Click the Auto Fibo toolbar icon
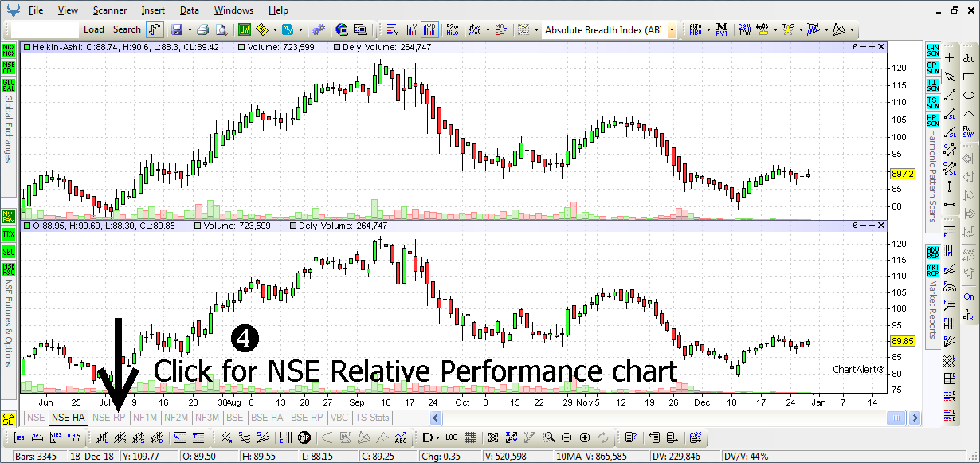The image size is (980, 463). click(696, 29)
